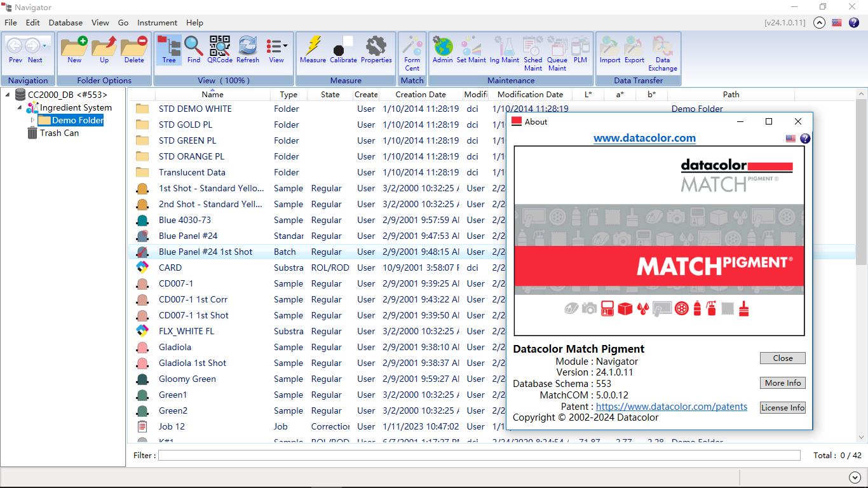Image resolution: width=868 pixels, height=488 pixels.
Task: Click Close button in About dialog
Action: [x=783, y=358]
